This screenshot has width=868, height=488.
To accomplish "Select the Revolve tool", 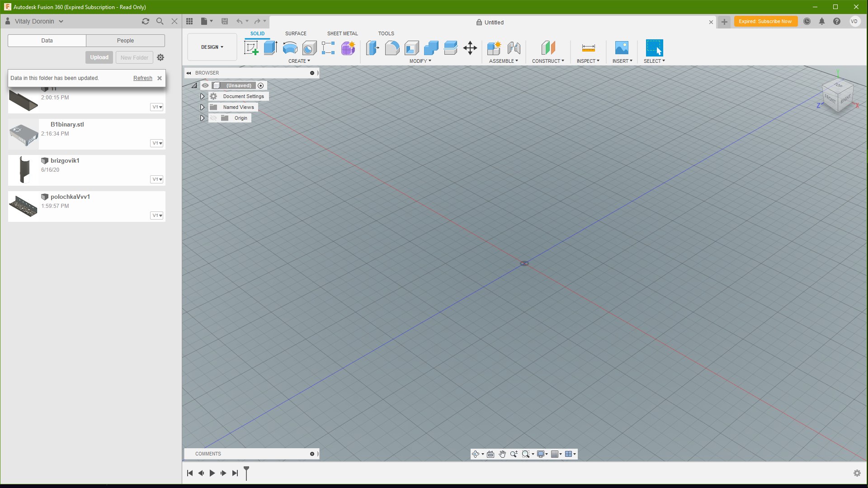I will coord(290,47).
